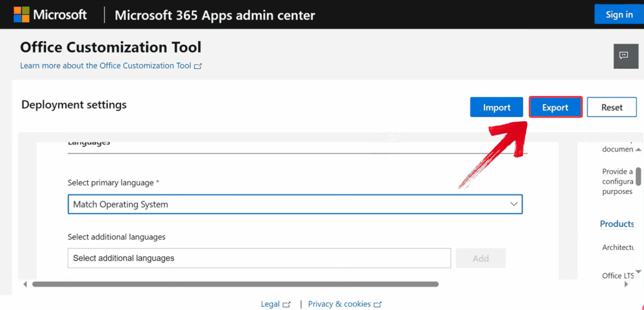Jump to the Products section in the right panel
The height and width of the screenshot is (310, 644).
(x=617, y=224)
